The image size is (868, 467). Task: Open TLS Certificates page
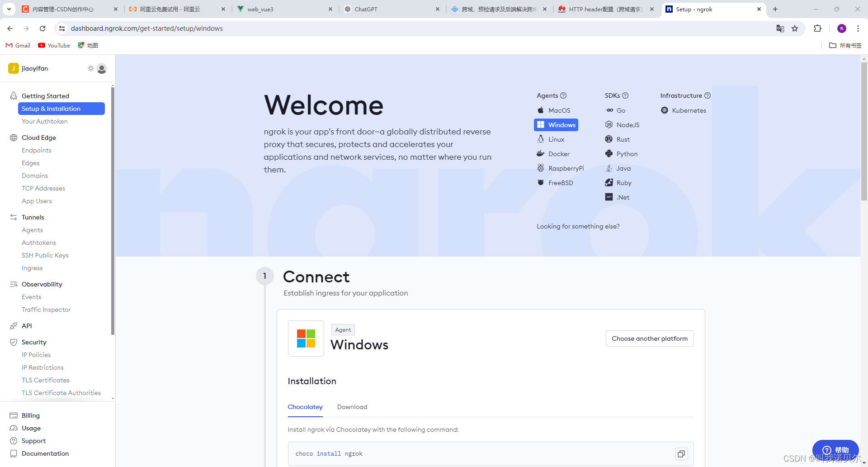46,380
